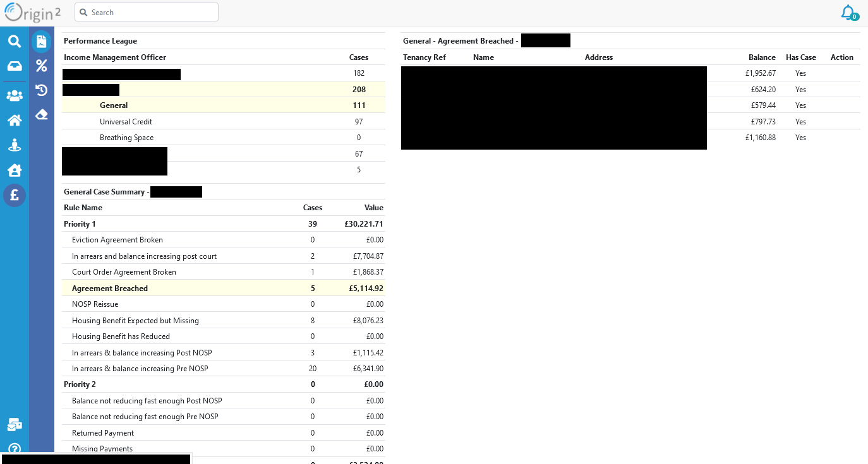Select the pound sign income icon
The height and width of the screenshot is (464, 868).
[14, 195]
